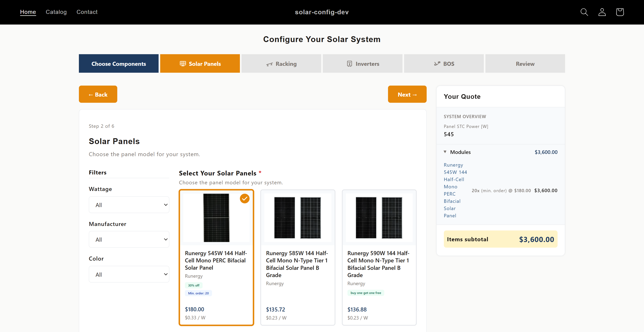Image resolution: width=644 pixels, height=332 pixels.
Task: Click the Next button
Action: coord(407,94)
